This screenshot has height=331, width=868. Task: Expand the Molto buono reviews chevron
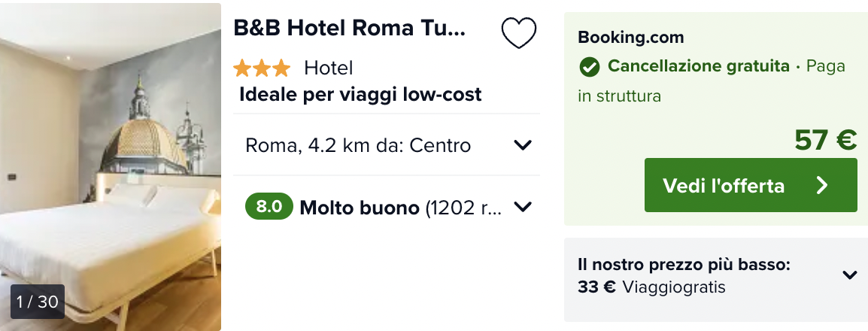pyautogui.click(x=522, y=207)
